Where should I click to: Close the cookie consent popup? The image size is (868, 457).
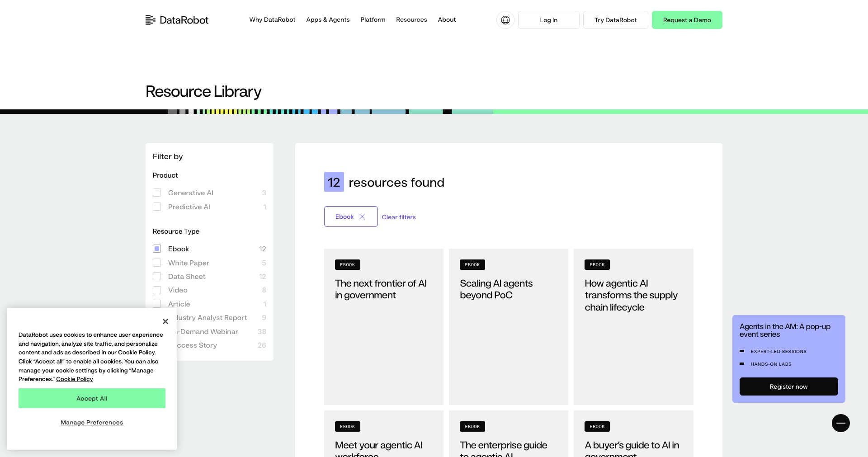(x=165, y=321)
